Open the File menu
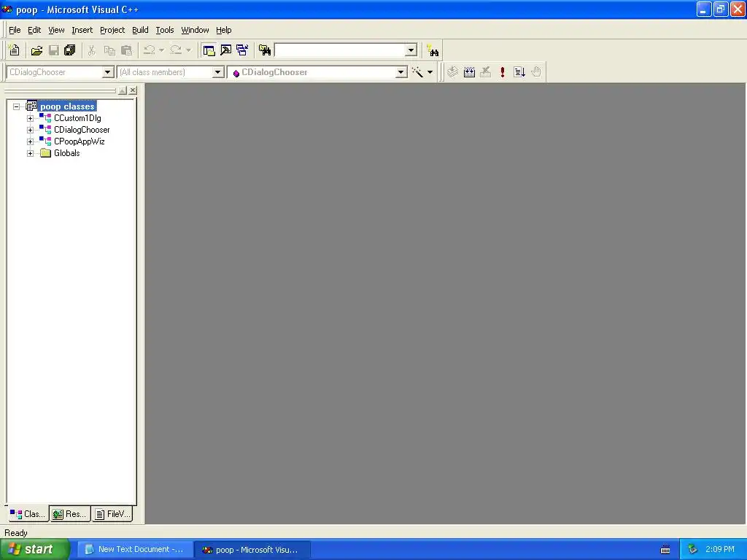The width and height of the screenshot is (747, 560). [15, 30]
